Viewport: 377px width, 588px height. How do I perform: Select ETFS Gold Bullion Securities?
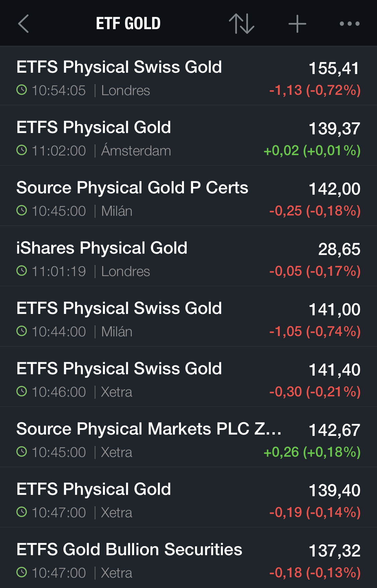click(188, 558)
